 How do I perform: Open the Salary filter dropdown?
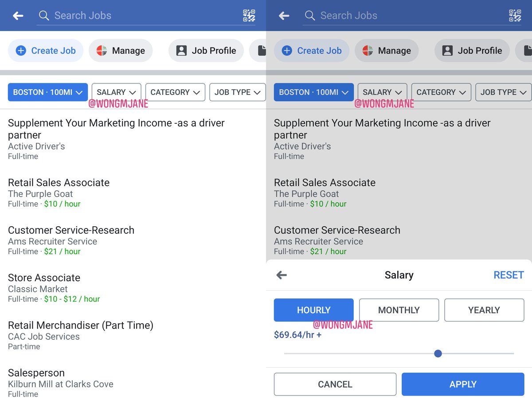click(116, 92)
